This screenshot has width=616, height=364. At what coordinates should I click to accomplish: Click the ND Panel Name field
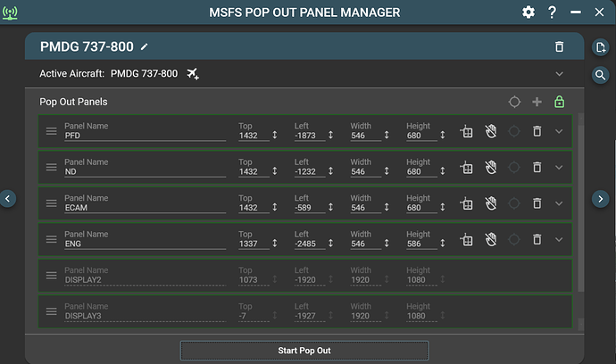coord(145,171)
